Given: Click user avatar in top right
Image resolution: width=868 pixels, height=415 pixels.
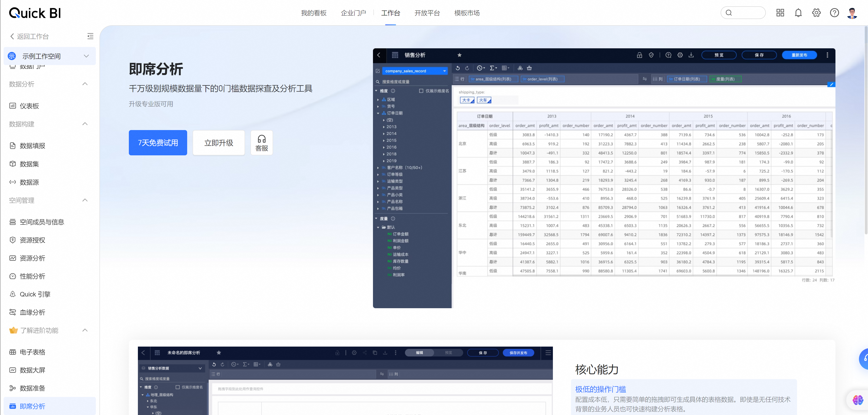Looking at the screenshot, I should pos(852,13).
